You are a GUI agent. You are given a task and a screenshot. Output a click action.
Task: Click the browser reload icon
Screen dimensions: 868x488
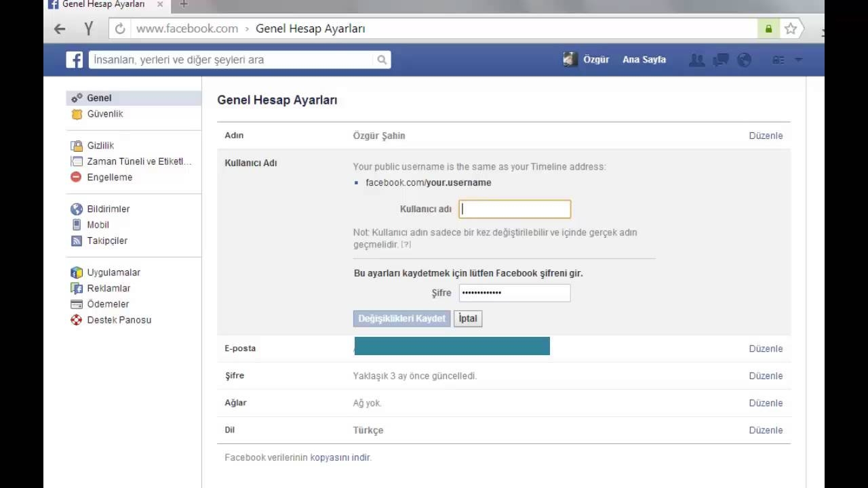click(x=120, y=28)
